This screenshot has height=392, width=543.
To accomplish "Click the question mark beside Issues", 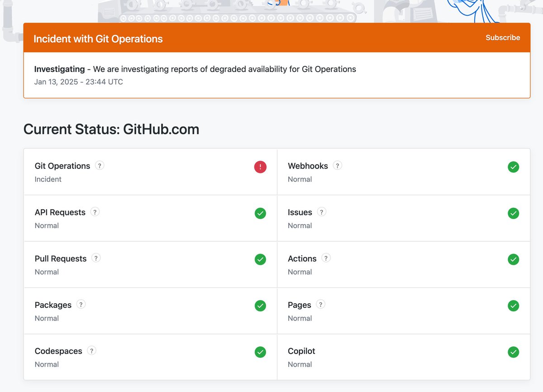I will [322, 212].
